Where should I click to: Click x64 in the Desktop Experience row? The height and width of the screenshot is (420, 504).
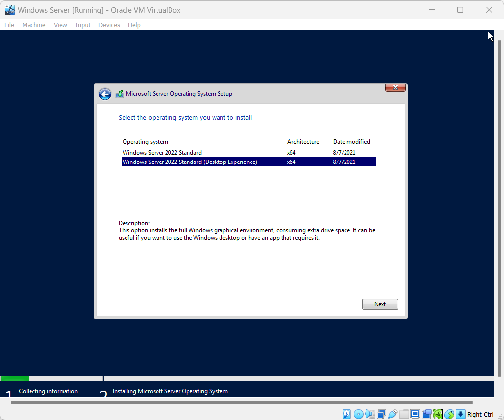(291, 162)
